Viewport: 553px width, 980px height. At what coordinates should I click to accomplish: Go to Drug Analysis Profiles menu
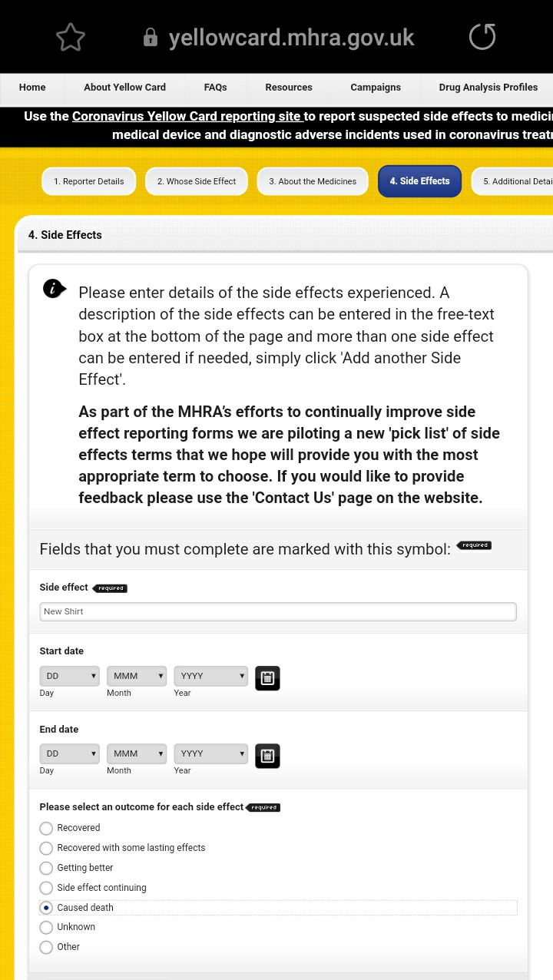[x=488, y=88]
